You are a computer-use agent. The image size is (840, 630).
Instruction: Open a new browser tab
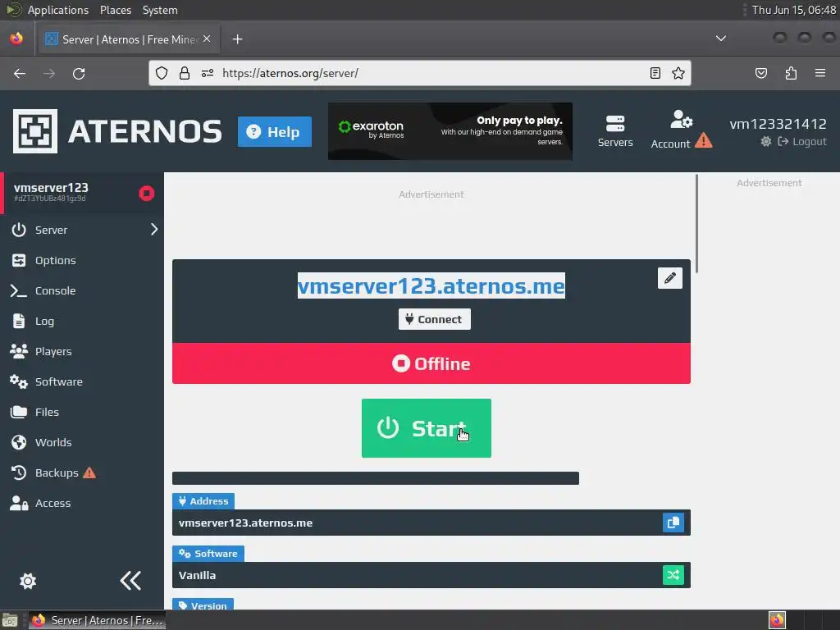(x=237, y=39)
